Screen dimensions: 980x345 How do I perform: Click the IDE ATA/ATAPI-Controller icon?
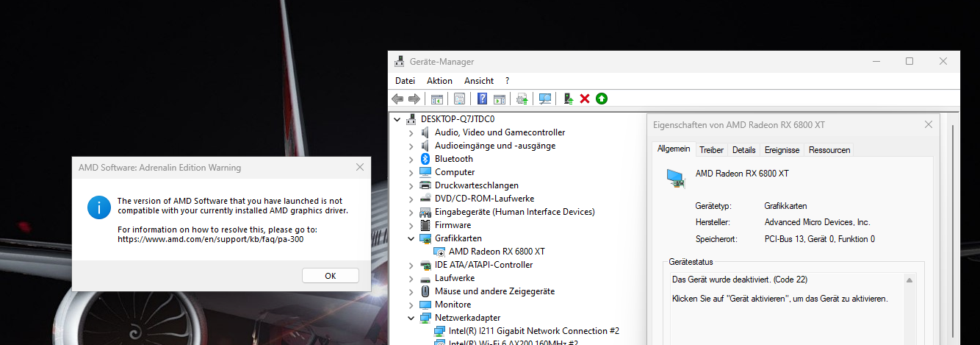[425, 265]
